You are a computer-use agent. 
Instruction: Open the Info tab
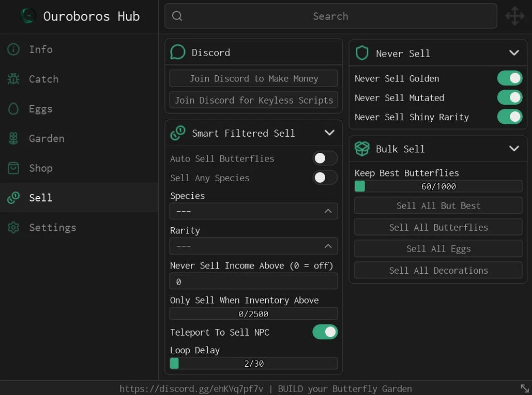click(x=79, y=49)
